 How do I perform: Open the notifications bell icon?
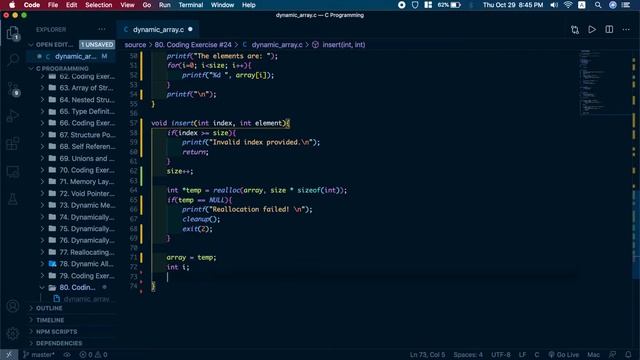(628, 354)
